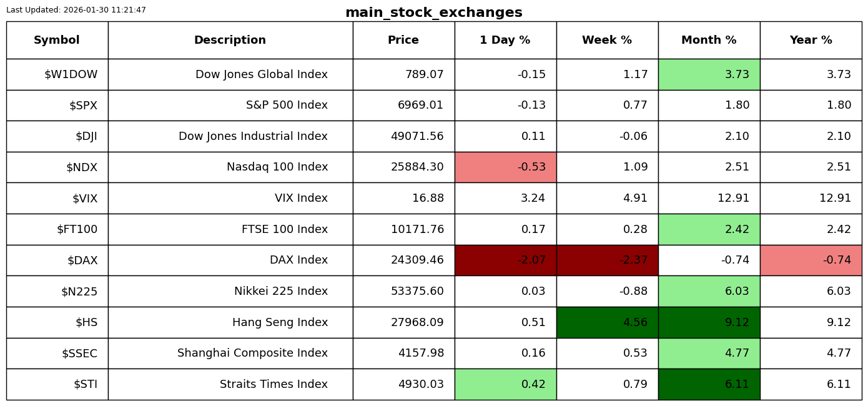Image resolution: width=868 pixels, height=406 pixels.
Task: Click the Year % column header
Action: (x=811, y=41)
